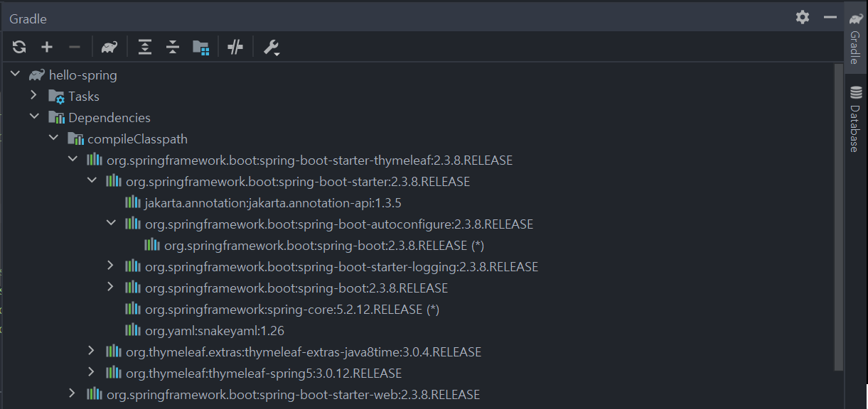The width and height of the screenshot is (868, 409).
Task: Click the hello-spring elephant project icon
Action: (37, 75)
